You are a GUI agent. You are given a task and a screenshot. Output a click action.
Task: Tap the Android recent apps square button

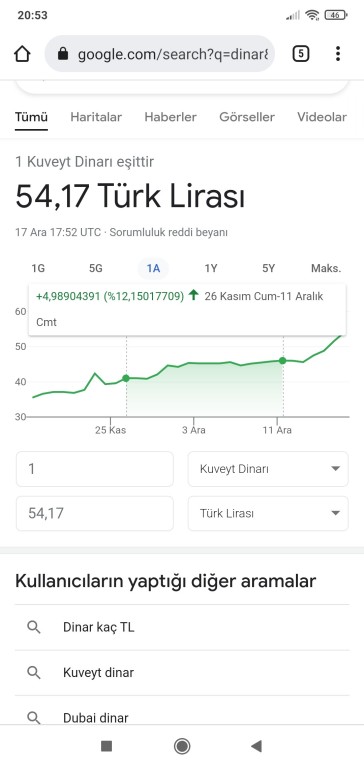tap(106, 746)
